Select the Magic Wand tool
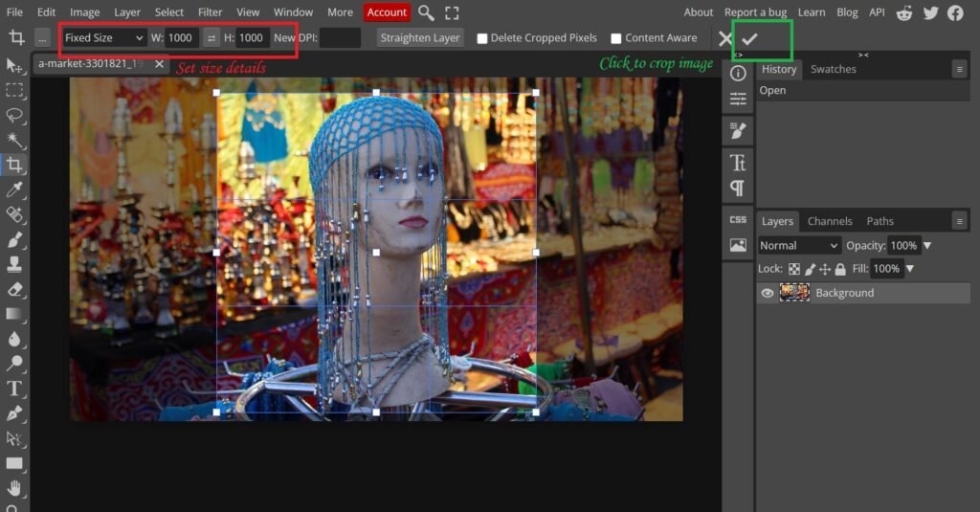This screenshot has width=980, height=512. (14, 140)
